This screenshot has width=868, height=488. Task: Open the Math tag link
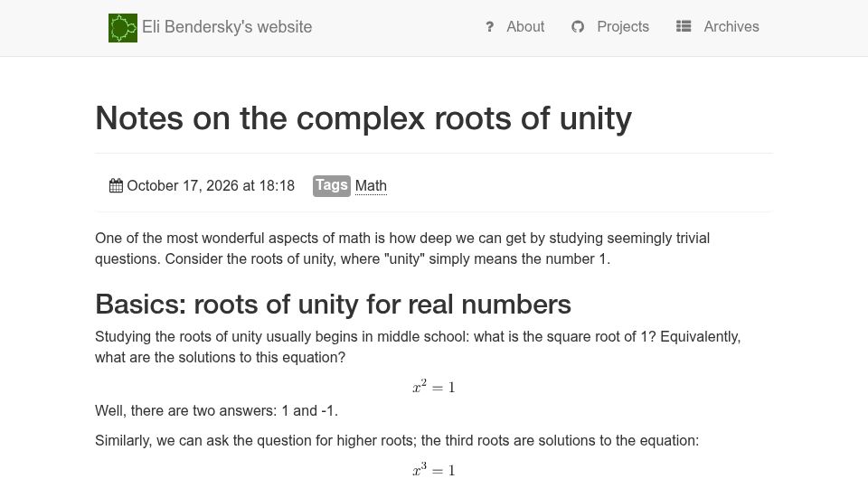[x=371, y=186]
